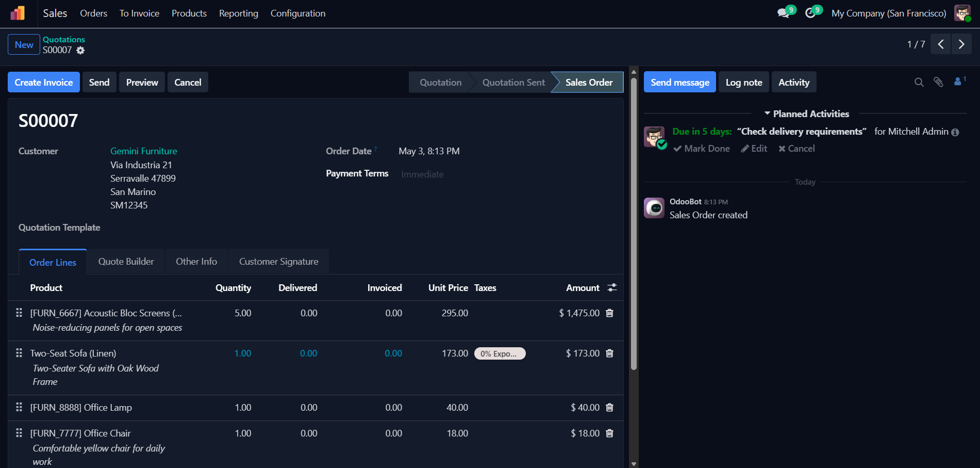Select the Quotation status stage
The height and width of the screenshot is (468, 980).
pyautogui.click(x=440, y=82)
